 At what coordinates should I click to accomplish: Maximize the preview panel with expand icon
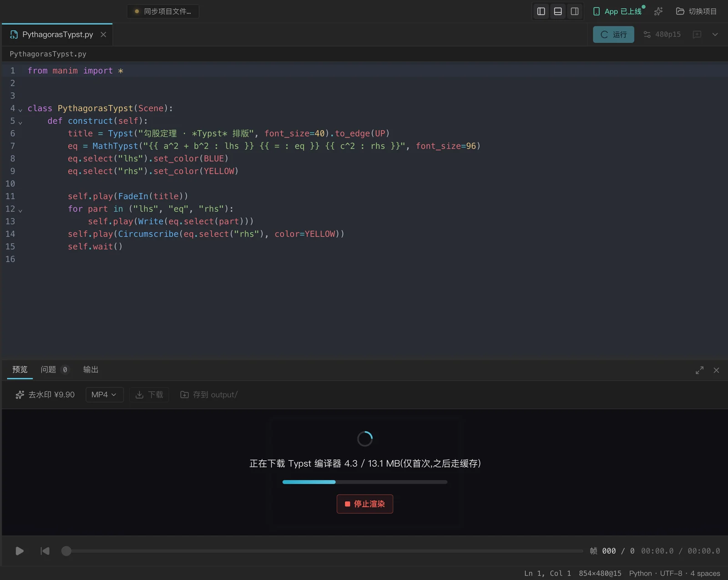[x=700, y=370]
